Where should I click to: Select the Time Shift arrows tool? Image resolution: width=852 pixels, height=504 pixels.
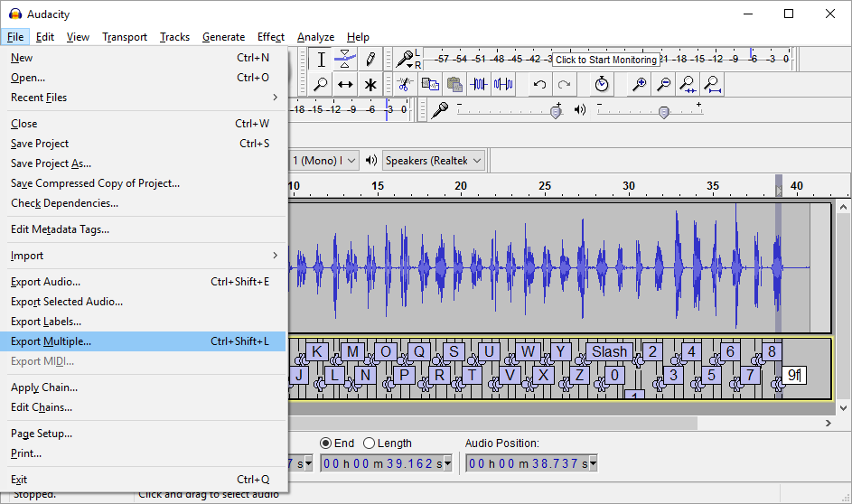coord(345,84)
